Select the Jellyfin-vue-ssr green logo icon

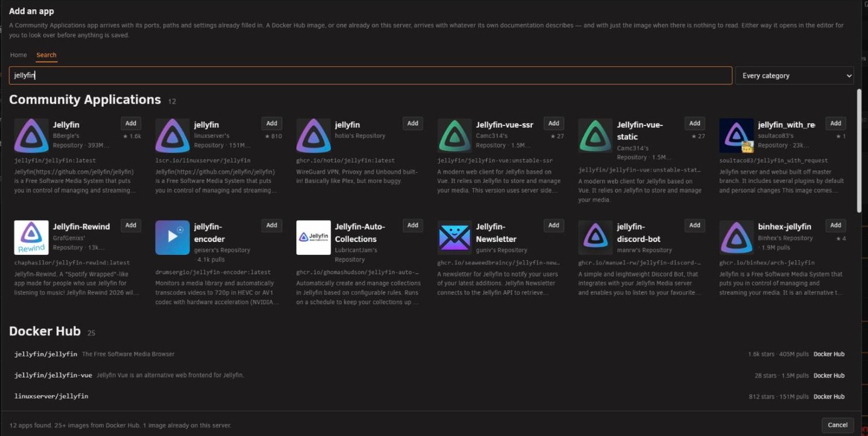455,135
